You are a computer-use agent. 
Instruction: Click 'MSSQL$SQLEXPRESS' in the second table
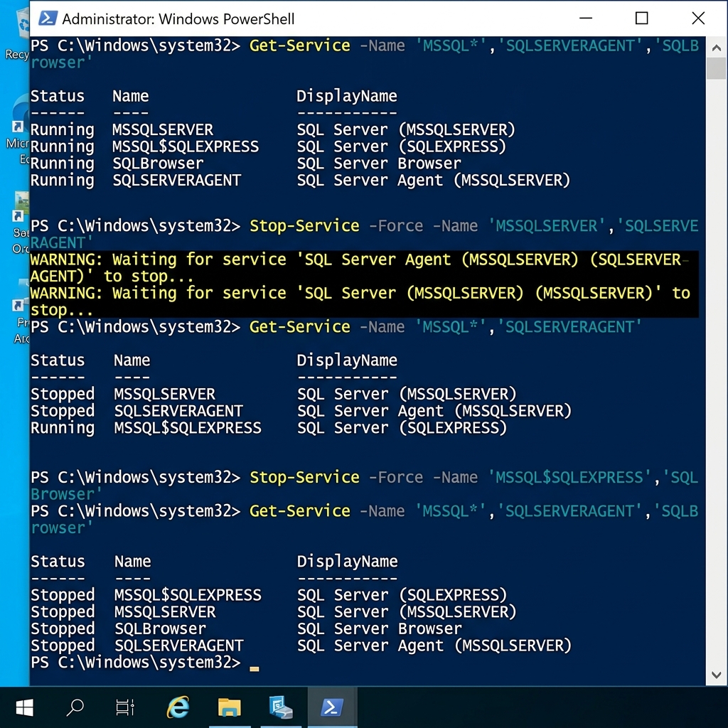click(188, 427)
